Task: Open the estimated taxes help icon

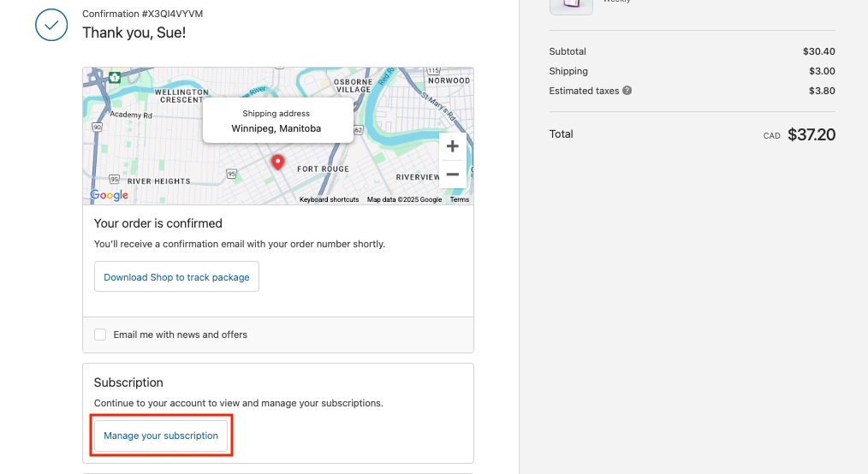Action: coord(627,91)
